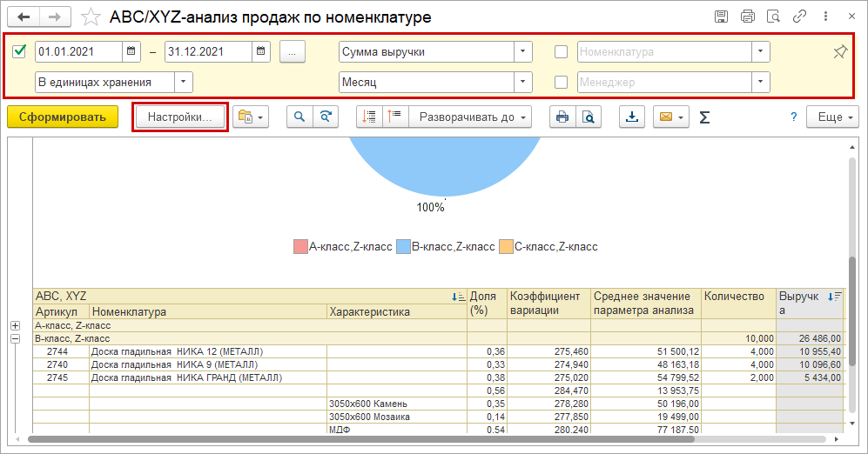Collapse the B-класс, Z-класс group

16,338
